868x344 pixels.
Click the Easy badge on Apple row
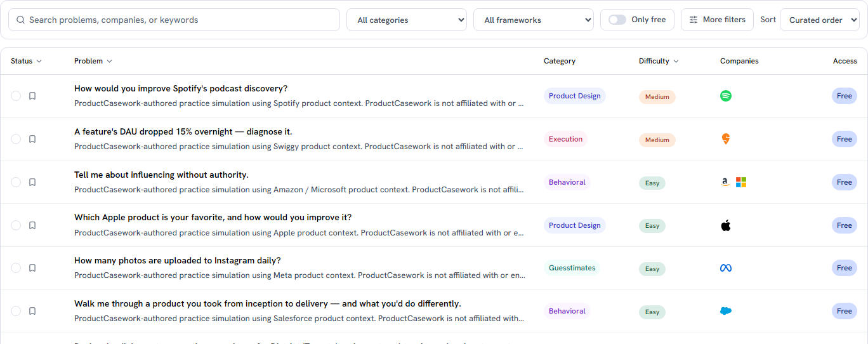pyautogui.click(x=652, y=226)
